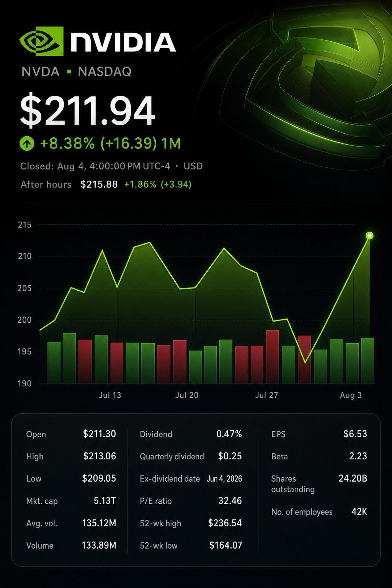Click the Ex-dividend date Jun 4, 2026
Viewport: 392px width, 588px height.
tap(224, 479)
